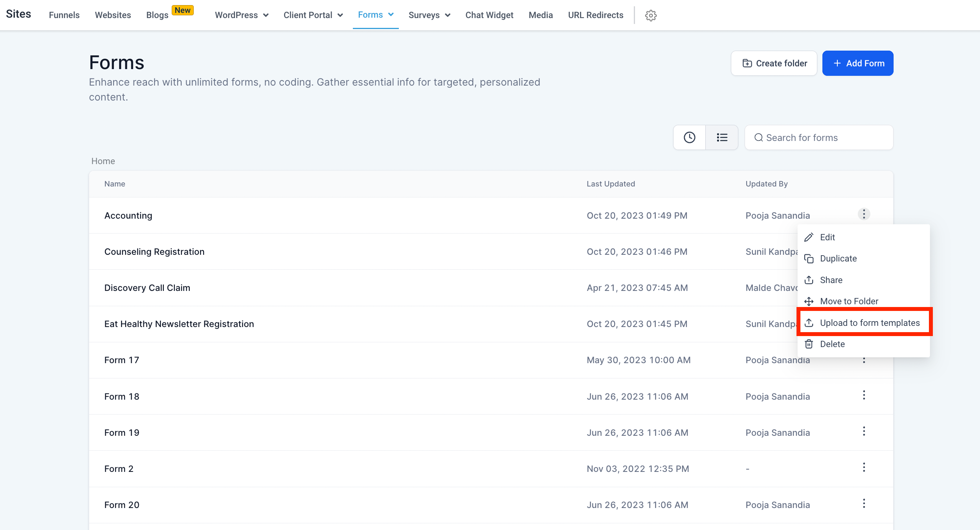Click the upload icon beside Upload to form templates
The width and height of the screenshot is (980, 530).
(x=809, y=323)
